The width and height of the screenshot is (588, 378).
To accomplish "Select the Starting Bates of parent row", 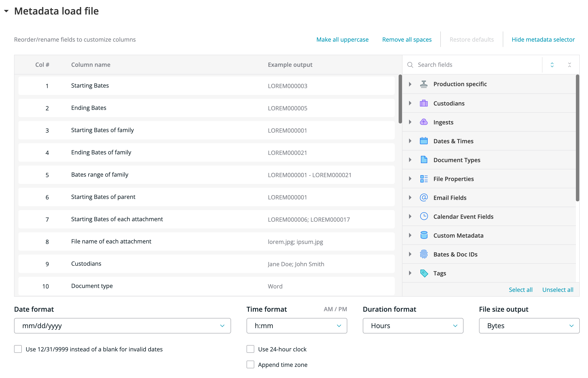I will click(x=206, y=197).
